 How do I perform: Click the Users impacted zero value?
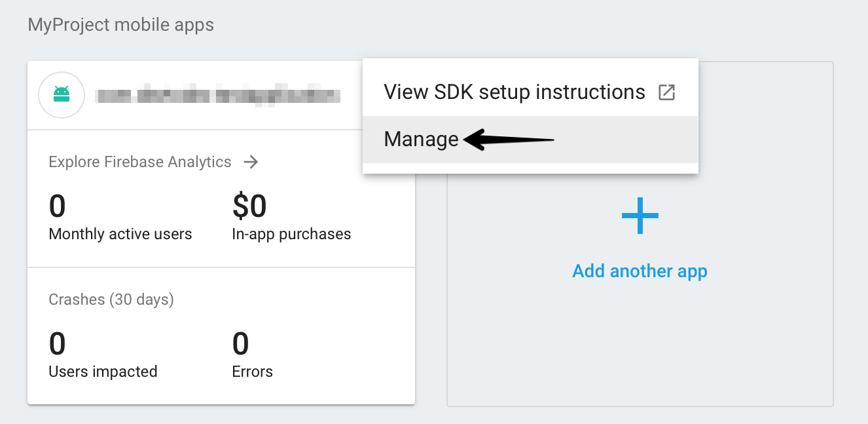58,344
